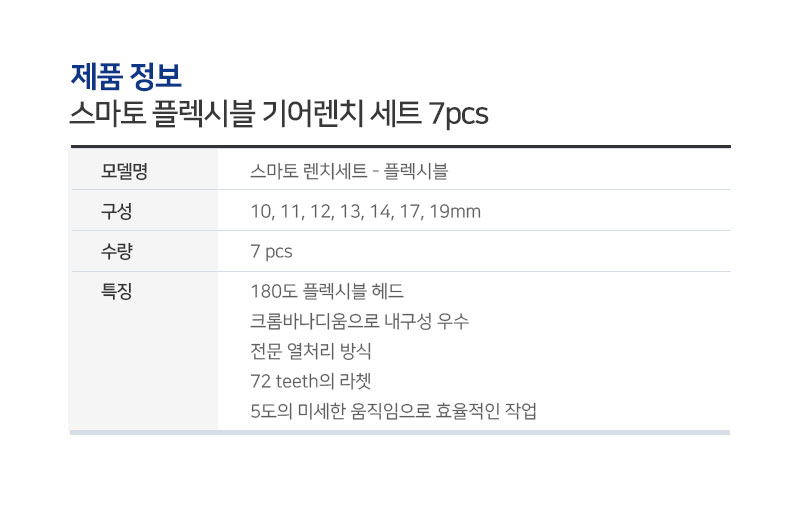The width and height of the screenshot is (800, 507).
Task: Click the '제품 정보' blue heading
Action: (x=126, y=77)
